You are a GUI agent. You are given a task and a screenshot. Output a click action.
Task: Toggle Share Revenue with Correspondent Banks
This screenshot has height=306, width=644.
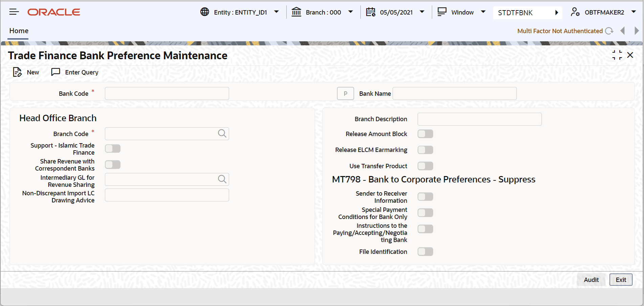113,165
